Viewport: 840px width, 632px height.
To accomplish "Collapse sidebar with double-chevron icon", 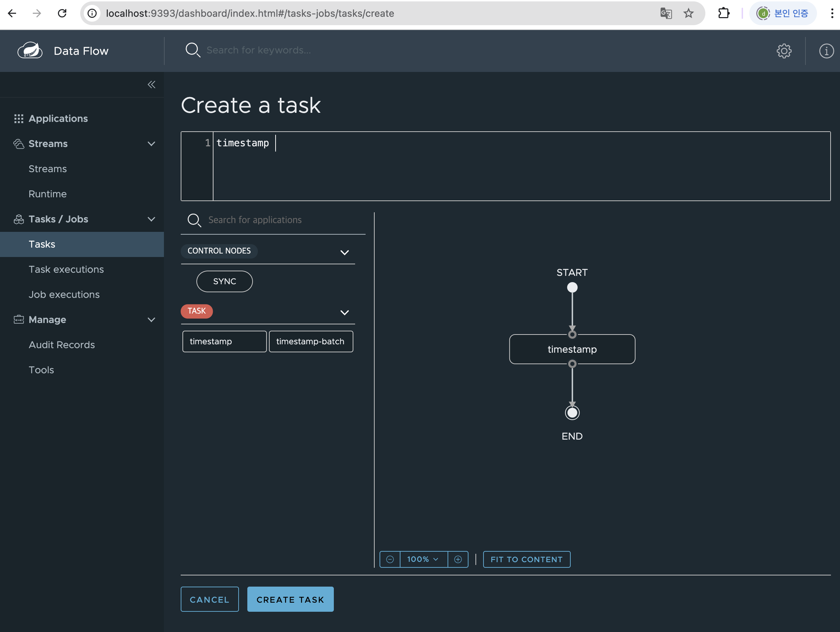I will [151, 84].
